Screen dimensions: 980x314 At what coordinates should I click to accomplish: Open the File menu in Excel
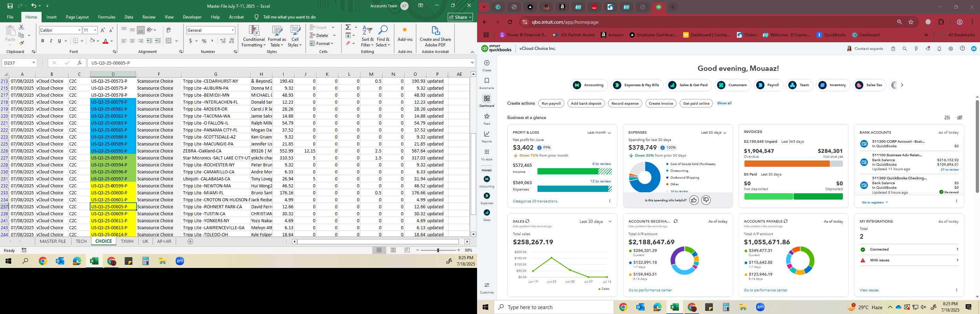[x=10, y=17]
